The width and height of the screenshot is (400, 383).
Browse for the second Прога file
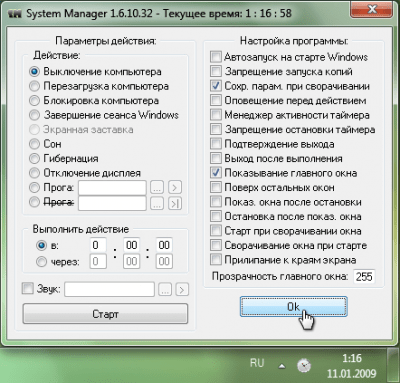tap(157, 203)
